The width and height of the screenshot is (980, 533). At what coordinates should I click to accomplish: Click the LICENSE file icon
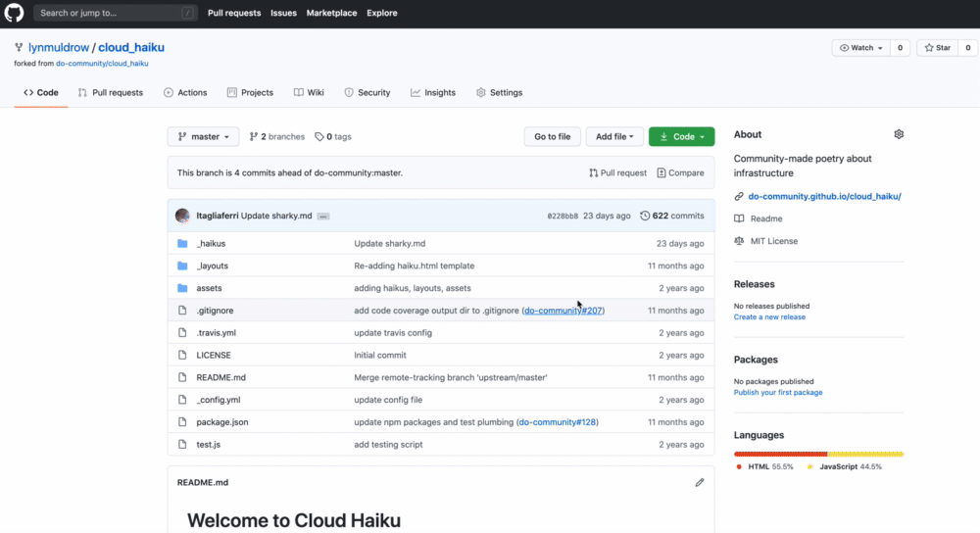182,355
